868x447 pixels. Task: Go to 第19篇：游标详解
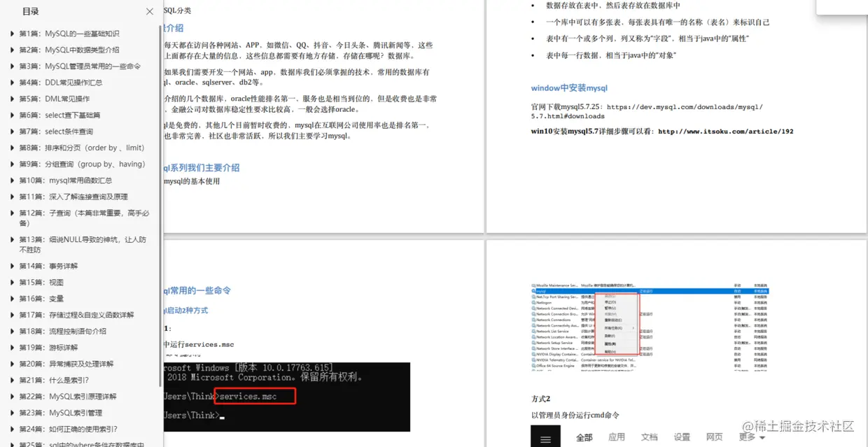[48, 348]
